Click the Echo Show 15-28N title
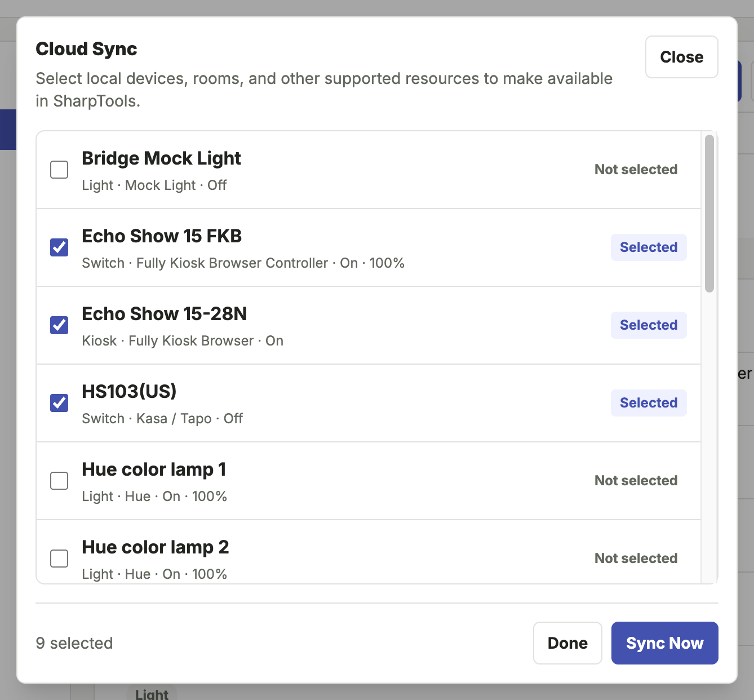This screenshot has height=700, width=754. (x=164, y=314)
